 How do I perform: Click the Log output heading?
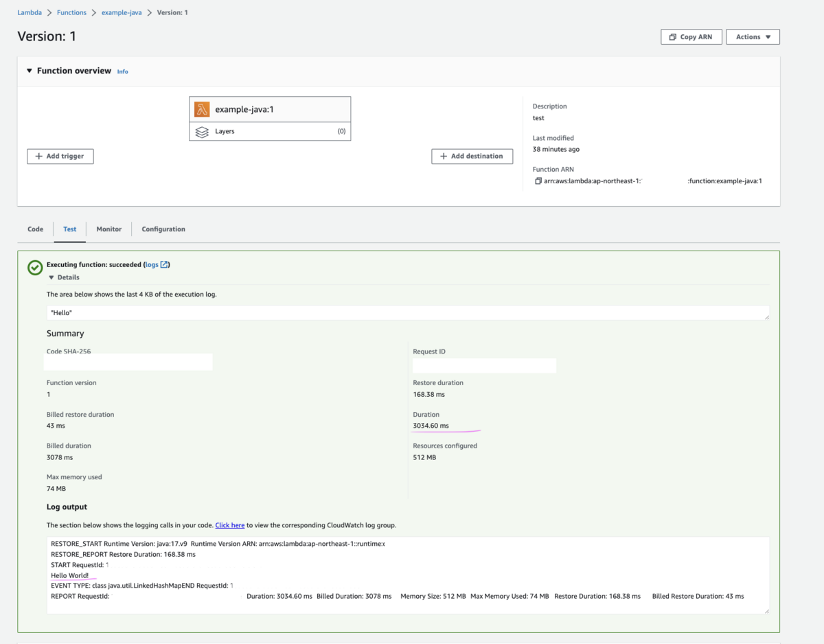(67, 507)
